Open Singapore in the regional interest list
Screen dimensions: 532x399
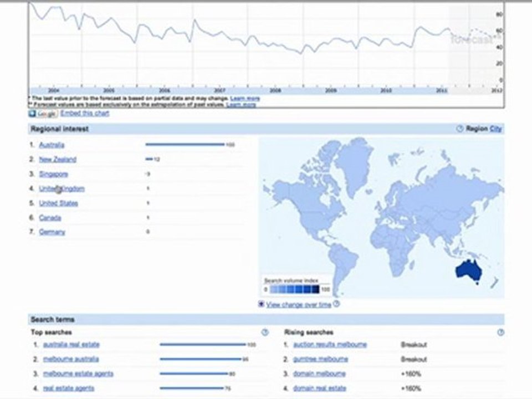click(54, 174)
